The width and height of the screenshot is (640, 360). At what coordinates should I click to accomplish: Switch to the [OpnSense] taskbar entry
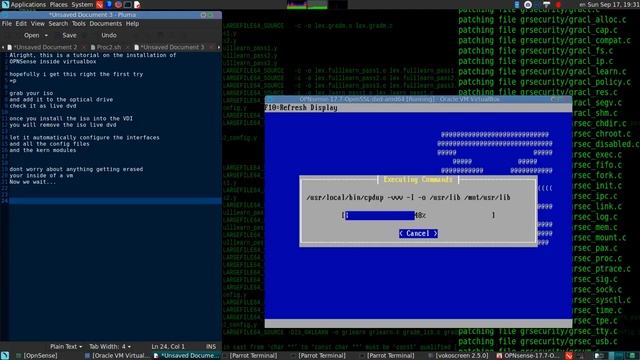[x=36, y=356]
